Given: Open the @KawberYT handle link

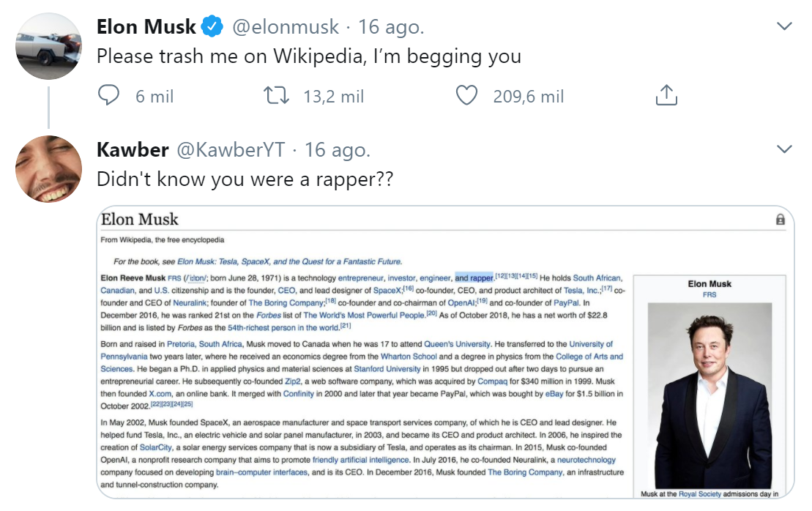Looking at the screenshot, I should [x=231, y=150].
